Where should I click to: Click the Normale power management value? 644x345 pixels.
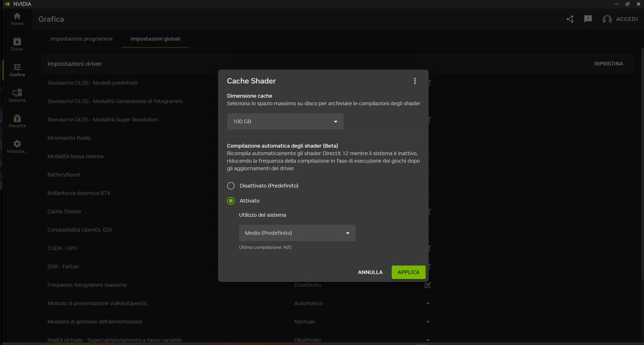click(305, 321)
